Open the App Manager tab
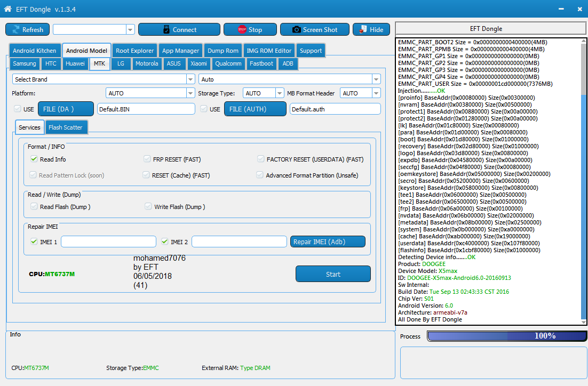 click(x=180, y=51)
